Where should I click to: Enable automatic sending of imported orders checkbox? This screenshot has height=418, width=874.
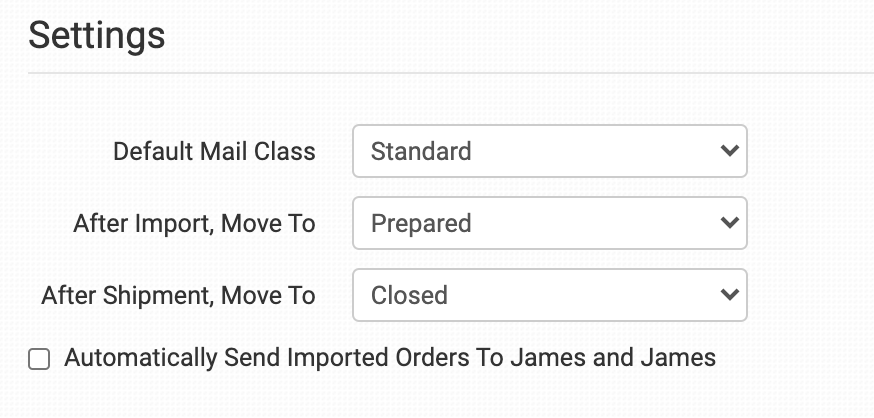(x=39, y=359)
